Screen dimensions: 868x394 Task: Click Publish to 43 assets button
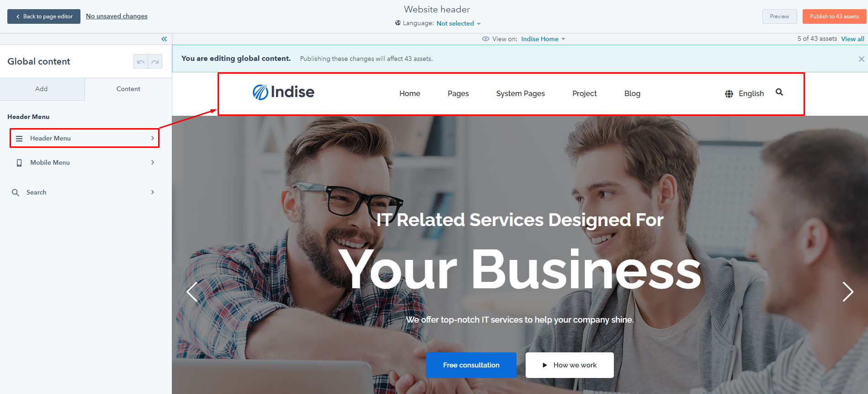(x=834, y=16)
